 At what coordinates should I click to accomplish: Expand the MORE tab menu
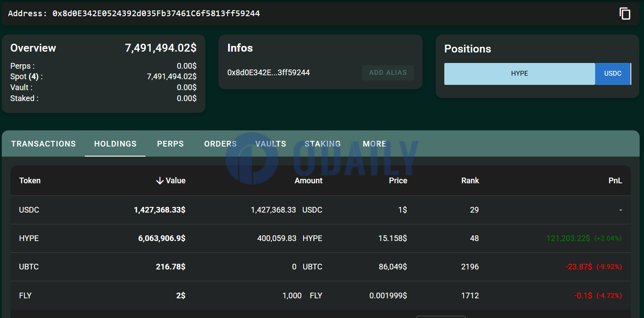point(374,144)
